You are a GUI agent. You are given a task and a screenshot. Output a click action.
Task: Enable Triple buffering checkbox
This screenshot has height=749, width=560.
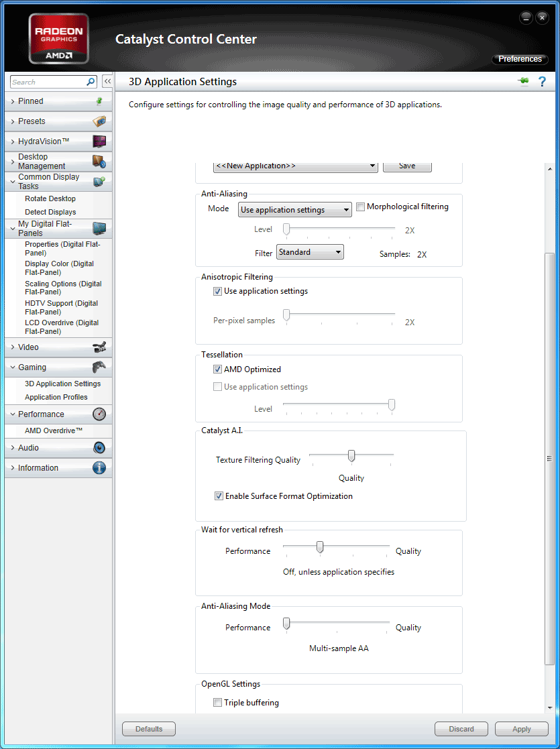point(217,703)
